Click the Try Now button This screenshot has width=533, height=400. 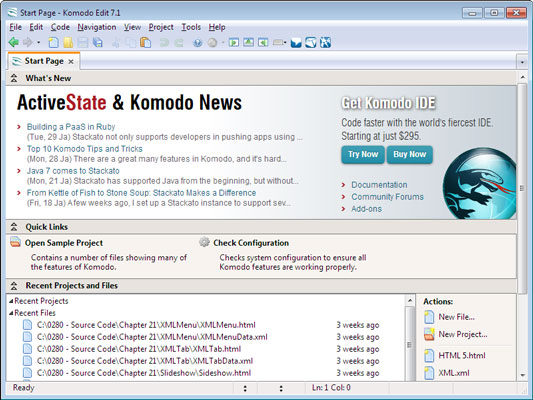click(363, 155)
